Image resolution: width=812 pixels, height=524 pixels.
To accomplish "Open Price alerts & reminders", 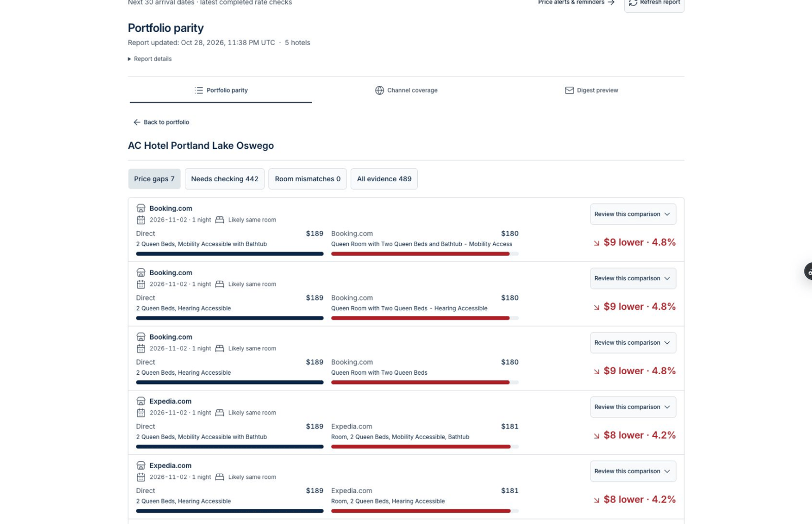I will 577,3.
